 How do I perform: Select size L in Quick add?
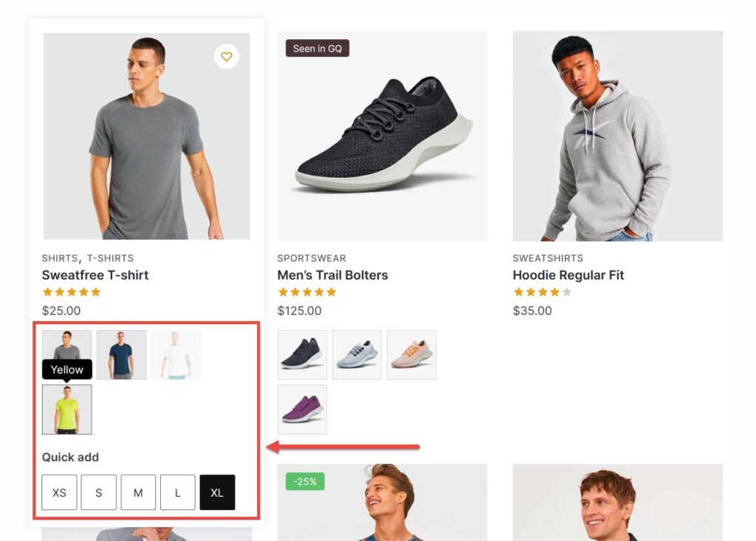click(x=177, y=492)
